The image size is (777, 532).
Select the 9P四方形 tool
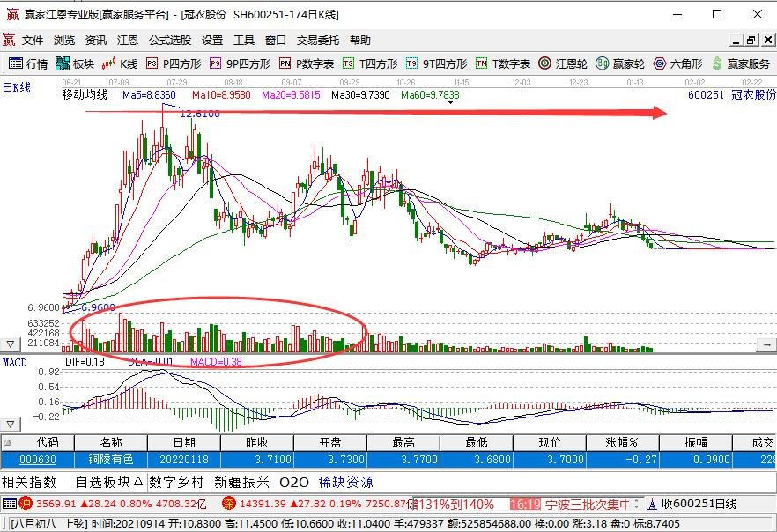[236, 63]
